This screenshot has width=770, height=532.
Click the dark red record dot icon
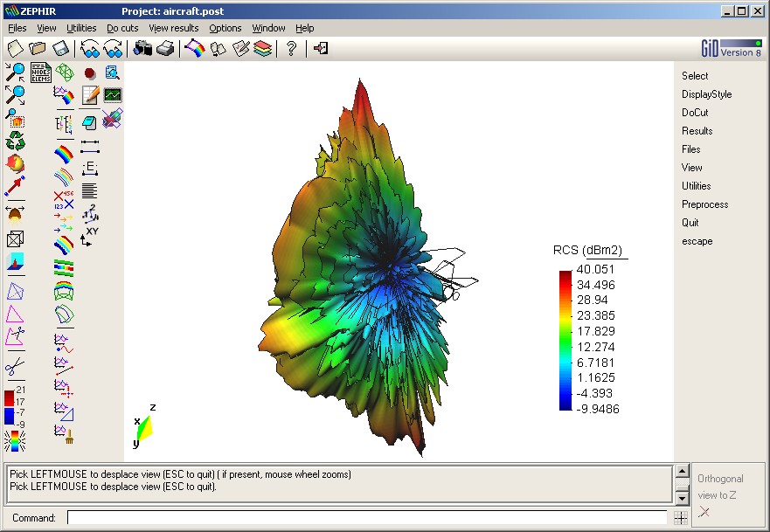click(x=89, y=73)
